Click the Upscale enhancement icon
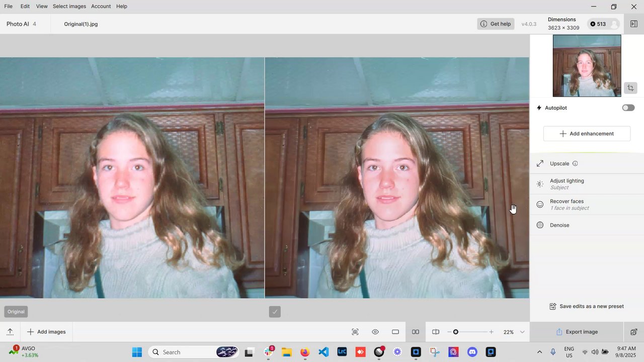This screenshot has width=644, height=362. (x=540, y=163)
